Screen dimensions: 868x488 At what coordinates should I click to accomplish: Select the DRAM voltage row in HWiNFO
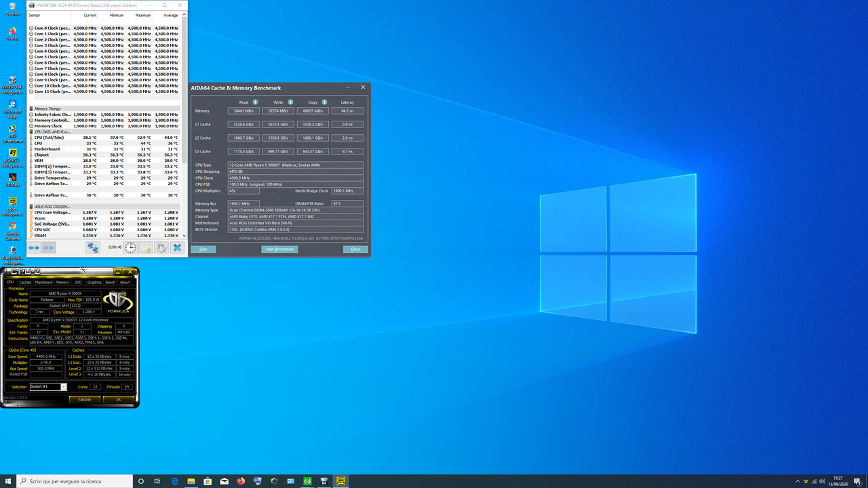[104, 235]
